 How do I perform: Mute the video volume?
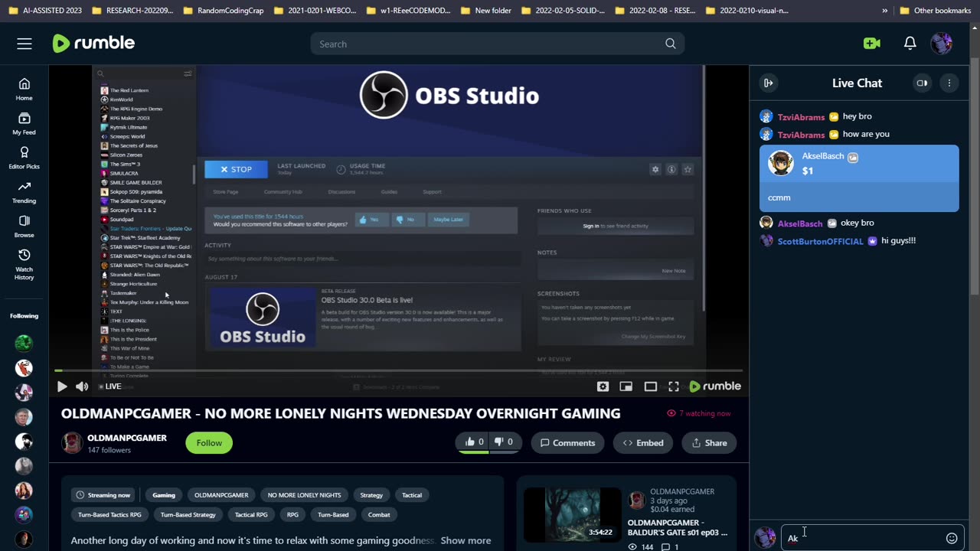click(x=82, y=386)
